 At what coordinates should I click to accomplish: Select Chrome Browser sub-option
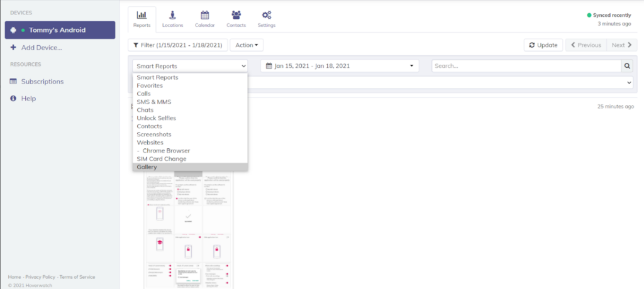[190, 151]
